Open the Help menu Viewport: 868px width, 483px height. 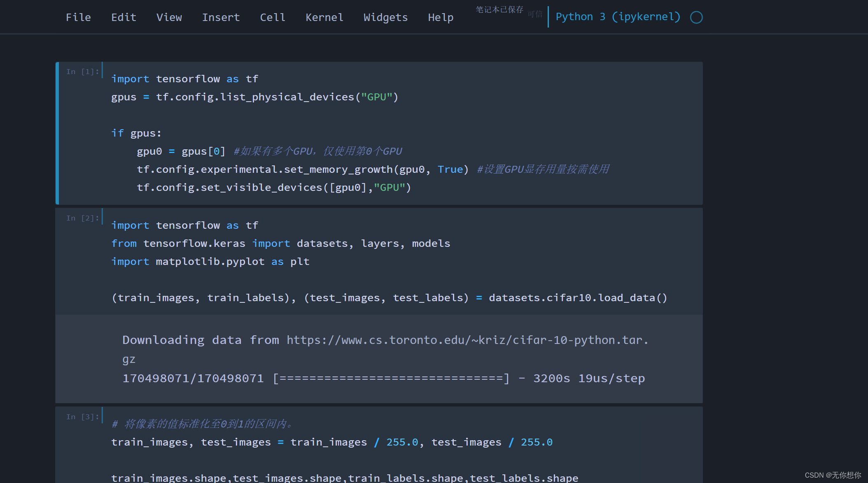440,17
